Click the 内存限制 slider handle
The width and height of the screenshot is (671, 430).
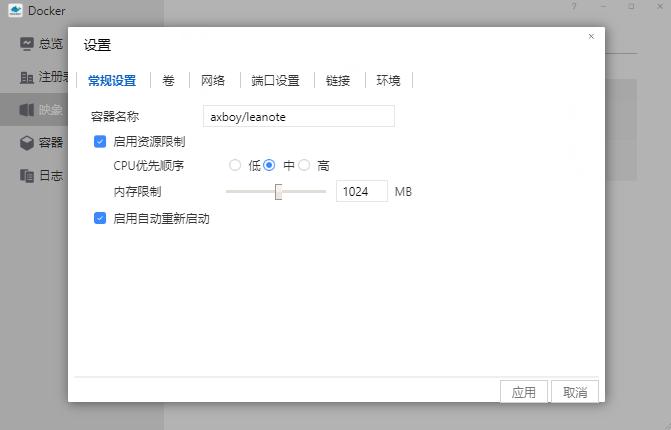(x=279, y=192)
